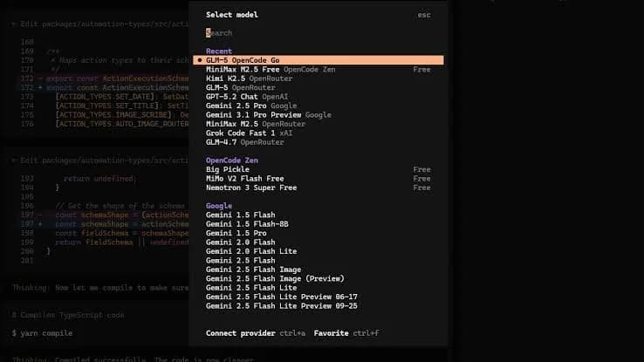Click the Google section heading
The height and width of the screenshot is (362, 644).
(219, 206)
